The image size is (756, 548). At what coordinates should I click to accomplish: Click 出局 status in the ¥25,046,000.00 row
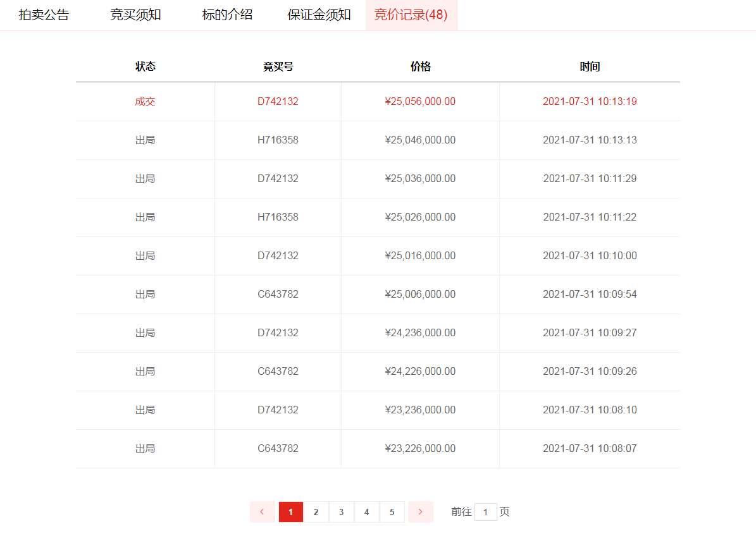click(145, 140)
